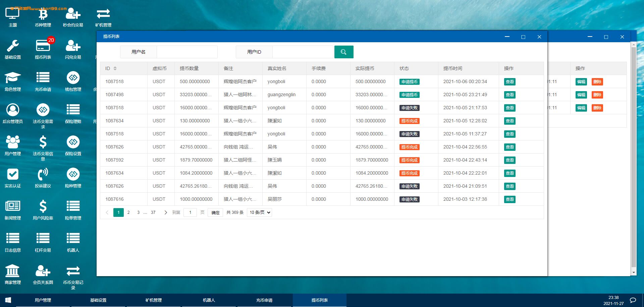The height and width of the screenshot is (307, 644).
Task: Switch to 充币申请 taskbar tab
Action: (x=264, y=300)
